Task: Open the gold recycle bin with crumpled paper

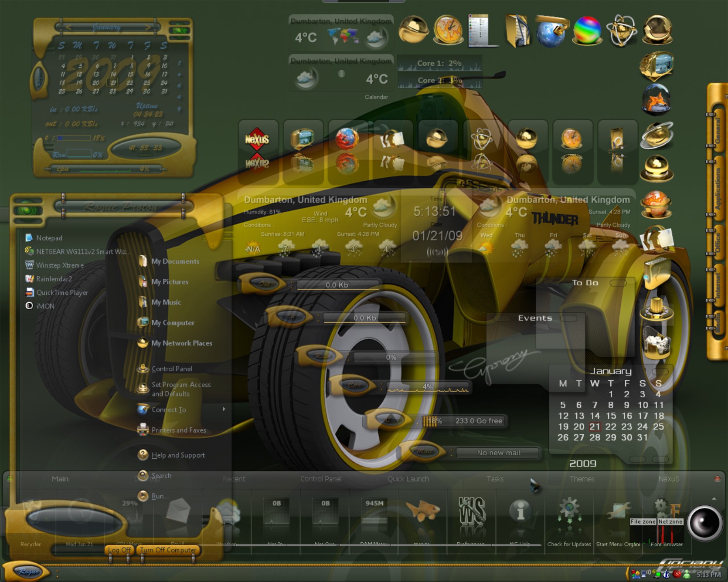Action: tap(657, 343)
